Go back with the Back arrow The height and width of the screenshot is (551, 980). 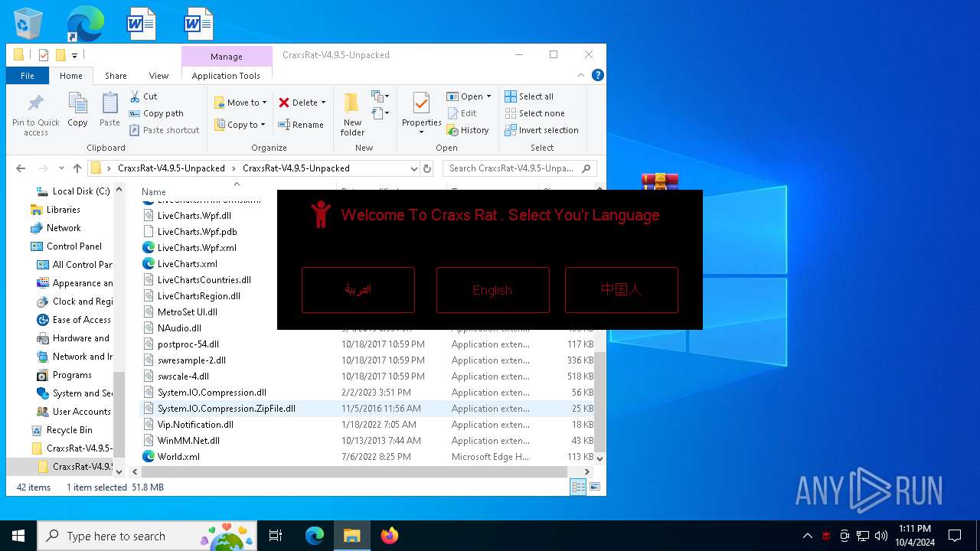pos(21,168)
